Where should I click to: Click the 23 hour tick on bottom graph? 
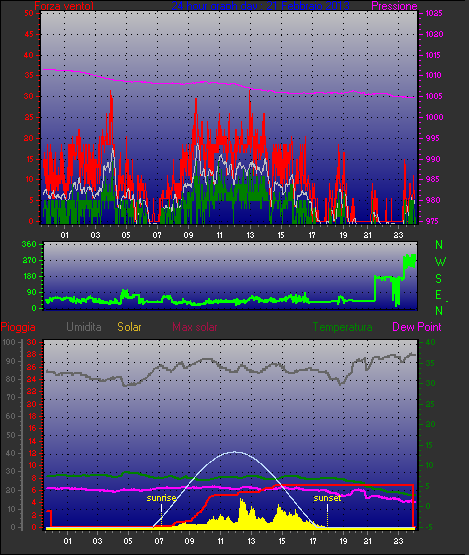point(399,541)
